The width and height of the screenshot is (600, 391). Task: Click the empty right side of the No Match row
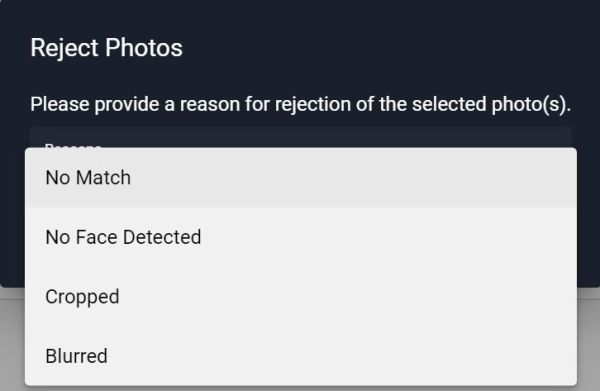tap(383, 178)
